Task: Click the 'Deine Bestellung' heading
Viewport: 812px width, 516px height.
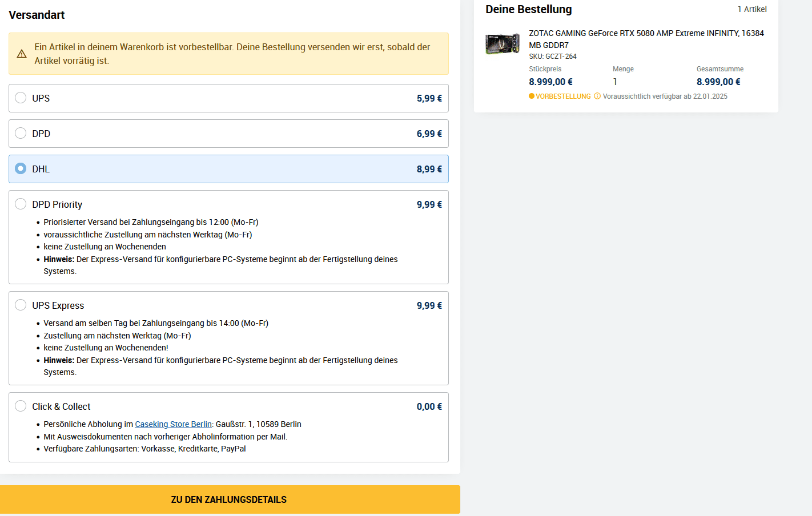Action: click(529, 9)
